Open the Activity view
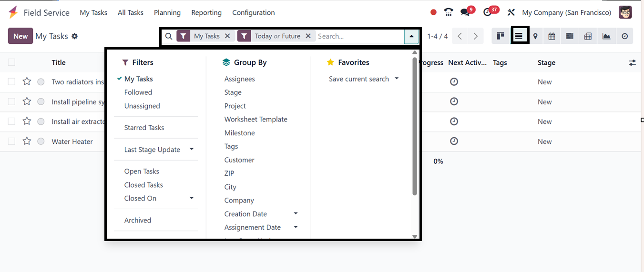This screenshot has width=644, height=272. (x=624, y=36)
